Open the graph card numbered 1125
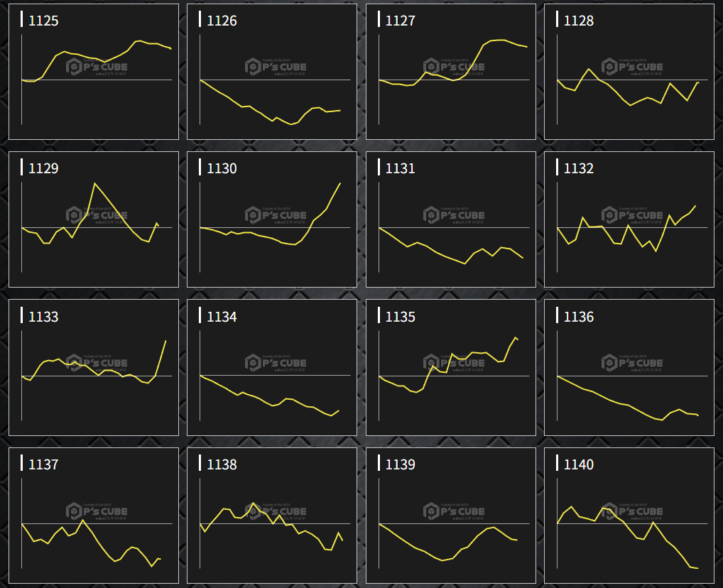This screenshot has height=588, width=723. click(93, 71)
